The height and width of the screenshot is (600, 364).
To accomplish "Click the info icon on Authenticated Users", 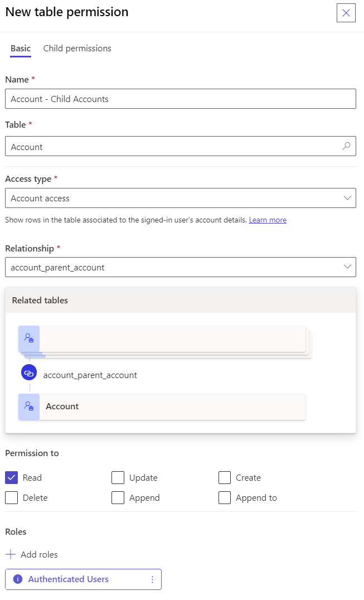I will point(17,579).
